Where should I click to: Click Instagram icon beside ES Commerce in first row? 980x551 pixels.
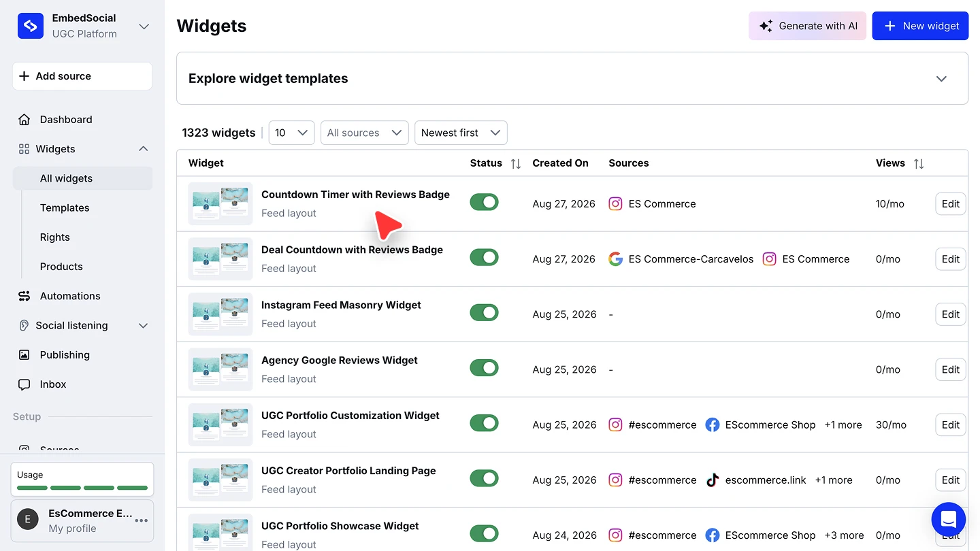tap(615, 203)
